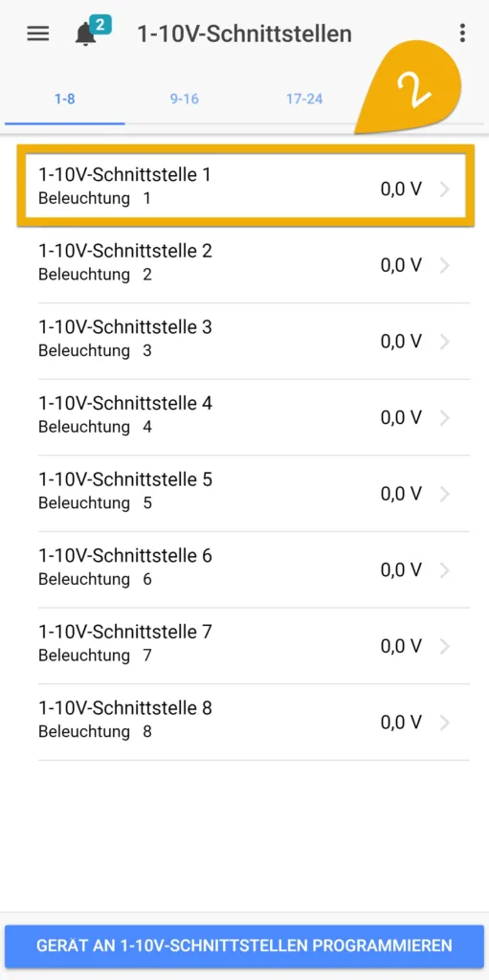The height and width of the screenshot is (980, 489).
Task: Expand chevron for 1-10V-Schnittstelle 3
Action: coord(445,342)
